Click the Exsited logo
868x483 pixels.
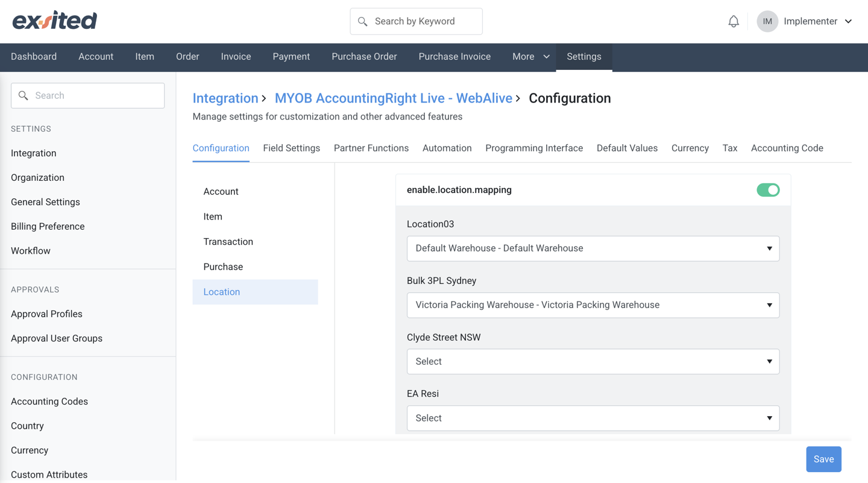55,21
